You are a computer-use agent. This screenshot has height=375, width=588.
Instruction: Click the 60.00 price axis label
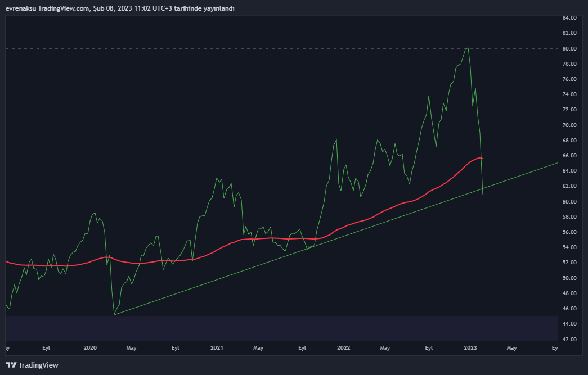569,201
